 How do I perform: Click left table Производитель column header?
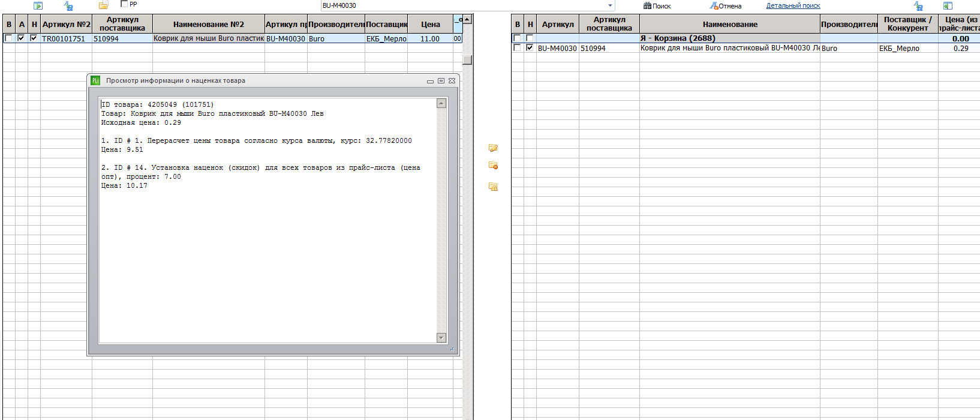[x=336, y=24]
